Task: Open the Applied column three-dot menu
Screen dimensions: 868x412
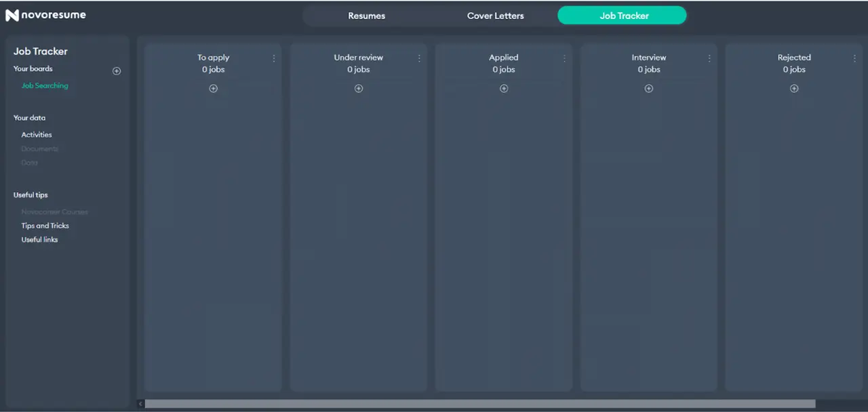Action: [x=564, y=58]
